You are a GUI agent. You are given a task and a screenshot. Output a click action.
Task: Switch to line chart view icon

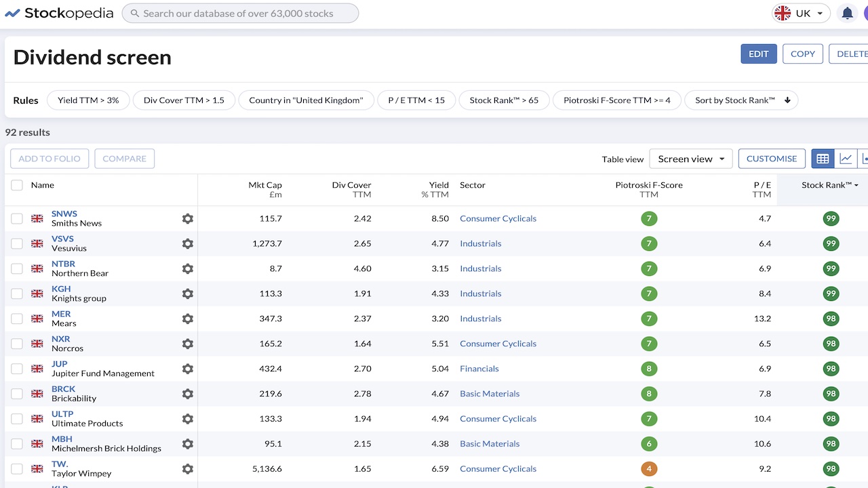click(846, 159)
